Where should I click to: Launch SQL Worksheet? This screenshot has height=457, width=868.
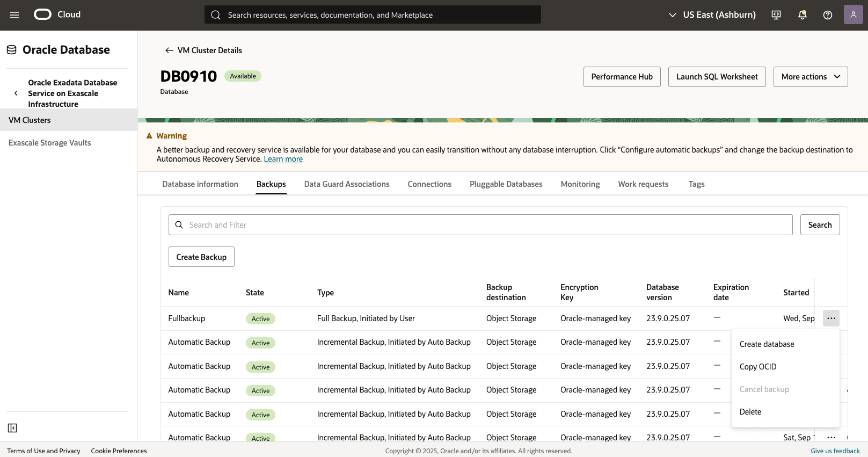[717, 77]
